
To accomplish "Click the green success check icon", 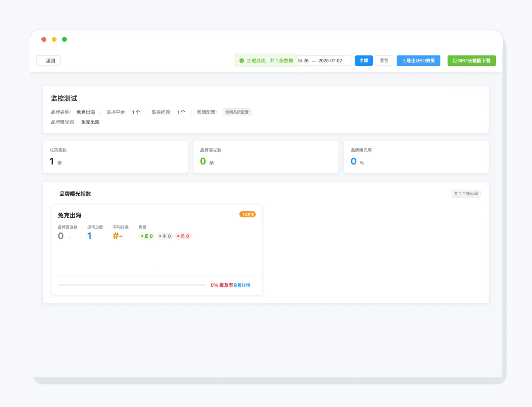I will 242,61.
